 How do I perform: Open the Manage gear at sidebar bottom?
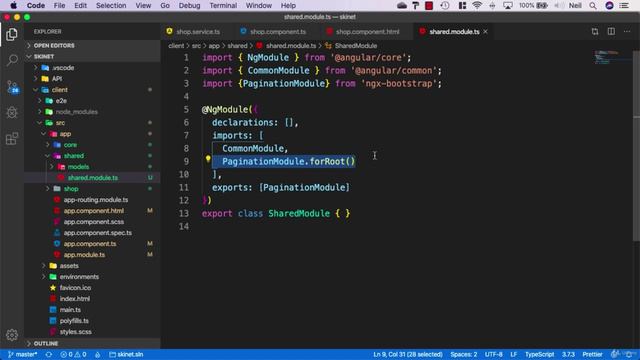(x=12, y=335)
